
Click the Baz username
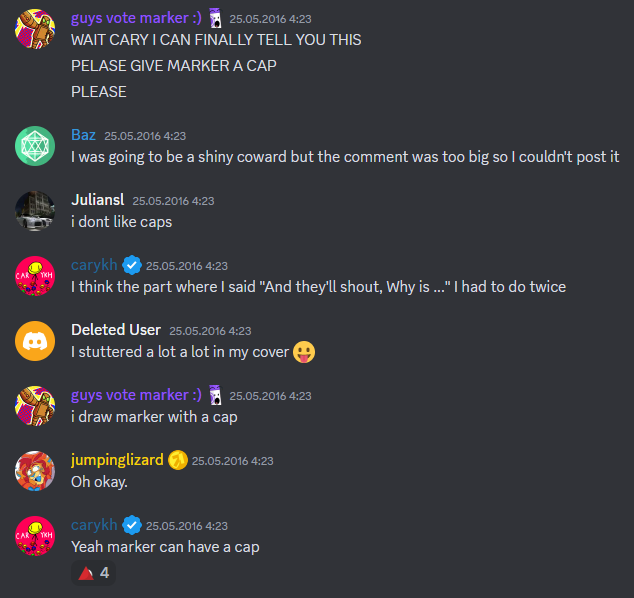coord(83,135)
